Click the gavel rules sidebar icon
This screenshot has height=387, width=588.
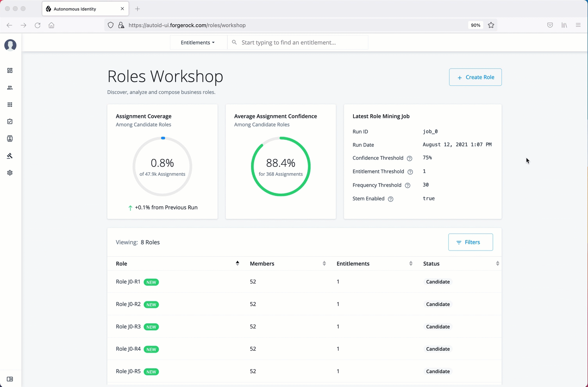tap(10, 156)
